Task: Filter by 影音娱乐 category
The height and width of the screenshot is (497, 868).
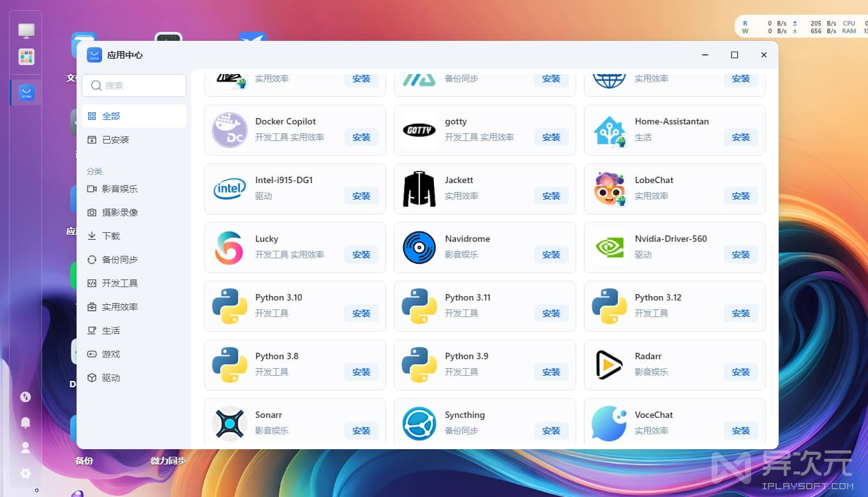Action: coord(119,189)
